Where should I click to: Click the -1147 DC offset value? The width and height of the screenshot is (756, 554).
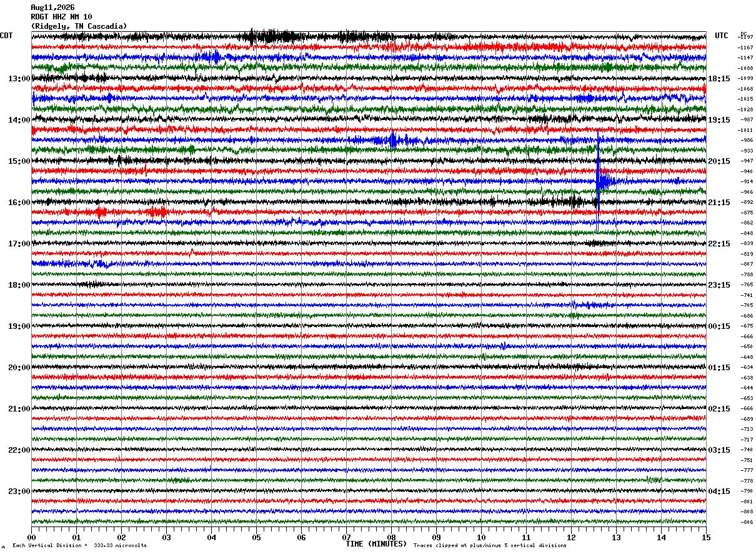click(x=746, y=58)
